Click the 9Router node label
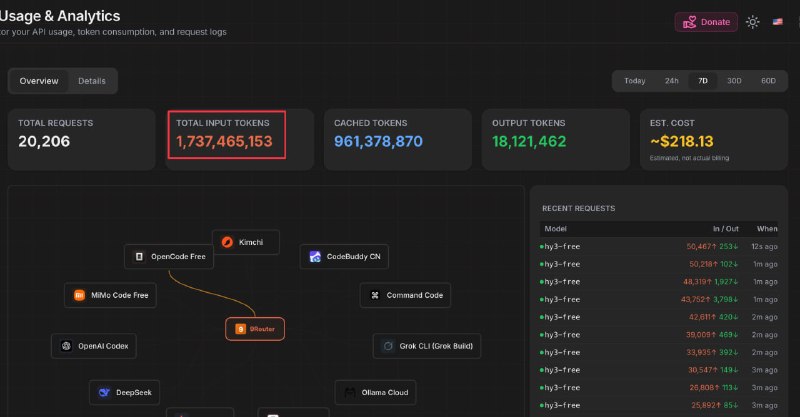This screenshot has width=800, height=417. (262, 329)
